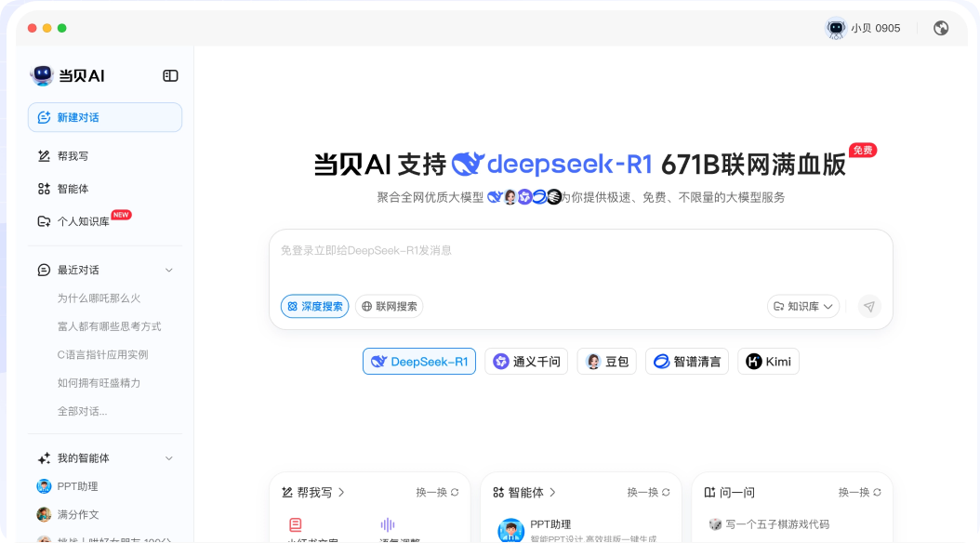Screen dimensions: 980x543
Task: Select the 智谱清言 model
Action: click(687, 361)
